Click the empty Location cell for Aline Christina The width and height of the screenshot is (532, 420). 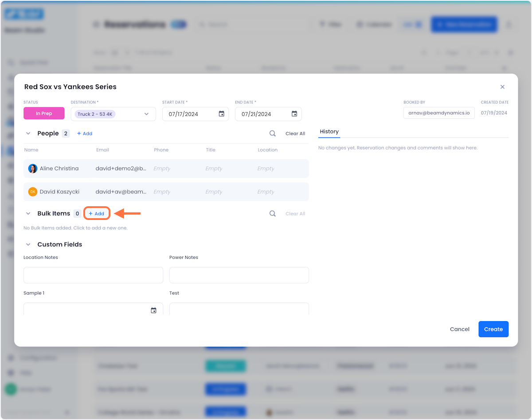(266, 169)
